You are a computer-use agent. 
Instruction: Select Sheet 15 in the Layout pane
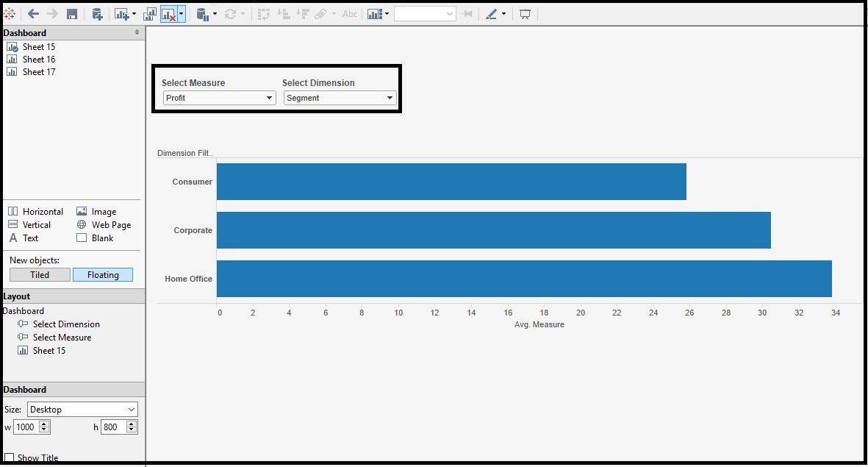point(49,350)
